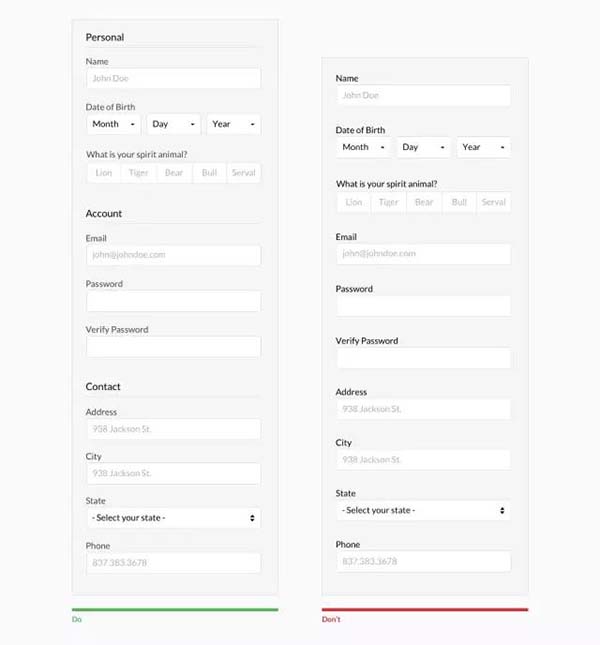Click the Password field in the Don't form

tap(423, 306)
